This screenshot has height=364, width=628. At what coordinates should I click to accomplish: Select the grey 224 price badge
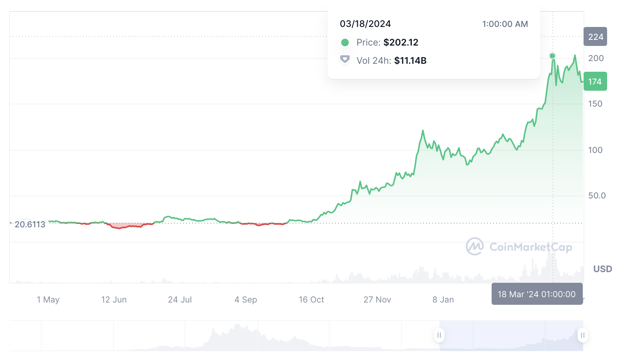pos(595,37)
